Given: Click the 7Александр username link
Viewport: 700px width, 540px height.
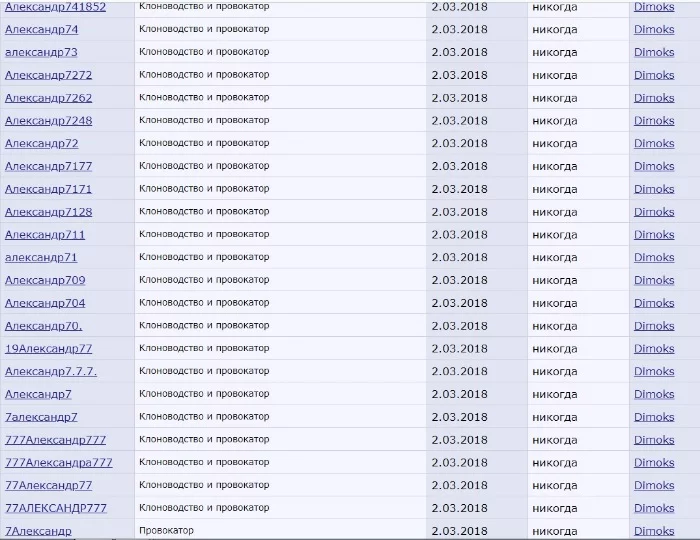Looking at the screenshot, I should [x=38, y=531].
